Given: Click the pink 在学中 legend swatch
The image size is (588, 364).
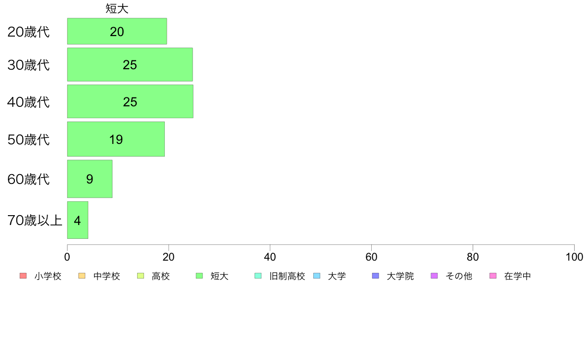Looking at the screenshot, I should pyautogui.click(x=493, y=276).
